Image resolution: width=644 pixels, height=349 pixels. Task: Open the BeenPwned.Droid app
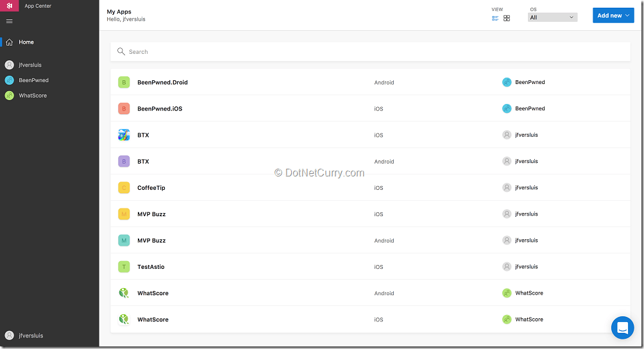[x=162, y=83]
